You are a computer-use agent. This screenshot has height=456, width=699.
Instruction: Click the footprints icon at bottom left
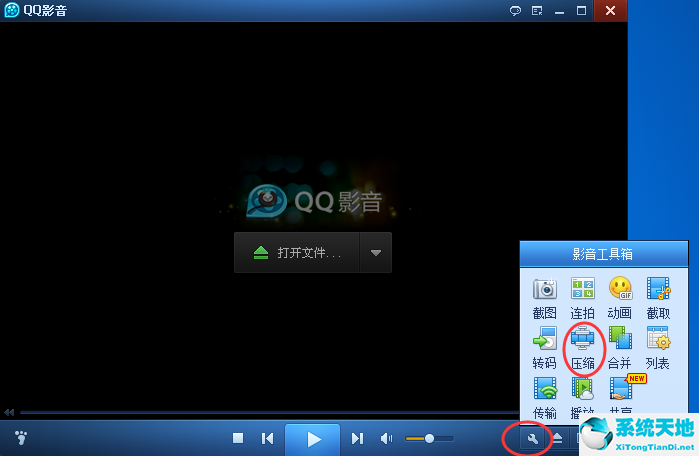(x=21, y=437)
